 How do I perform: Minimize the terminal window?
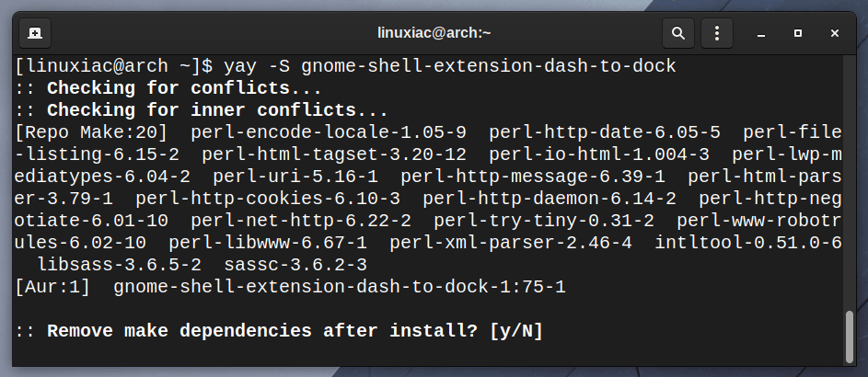point(761,34)
